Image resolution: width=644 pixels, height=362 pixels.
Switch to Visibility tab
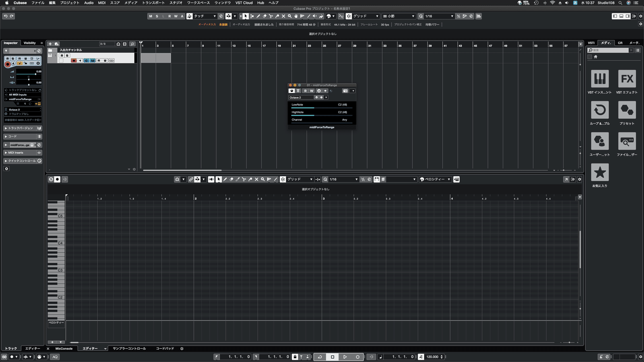click(x=30, y=43)
